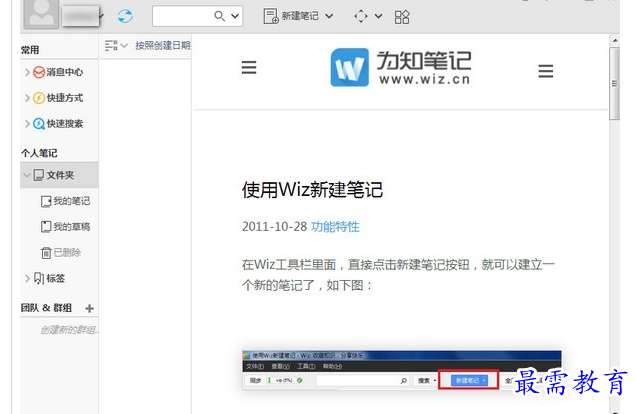Click the plus icon beside 团队 & 群组
Screen dimensions: 636x414
pyautogui.click(x=90, y=308)
